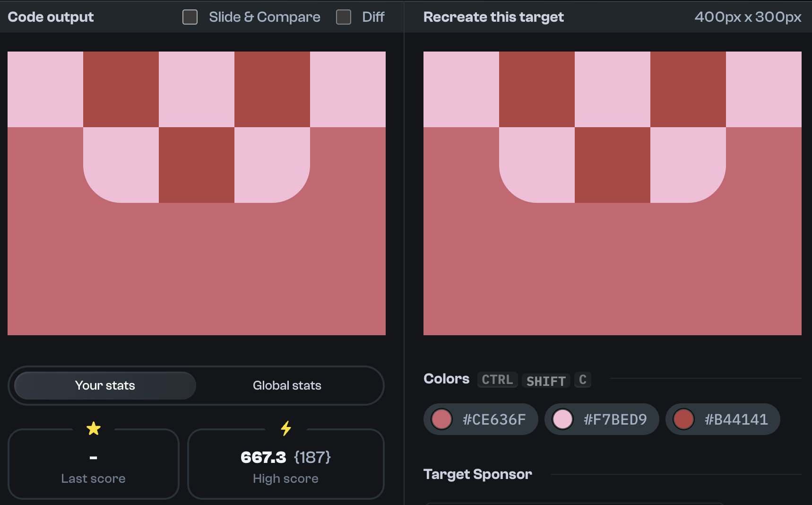Click the SHIFT key badge next to Colors
The height and width of the screenshot is (505, 812).
545,381
